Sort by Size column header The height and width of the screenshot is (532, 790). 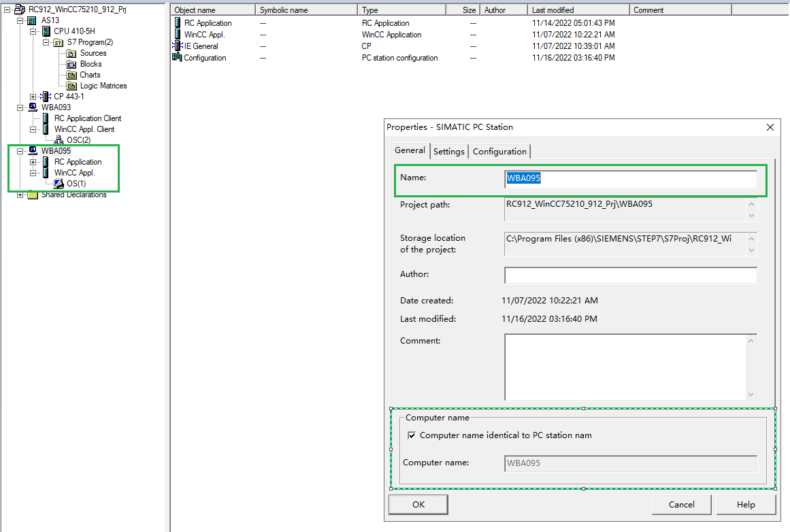pos(463,10)
